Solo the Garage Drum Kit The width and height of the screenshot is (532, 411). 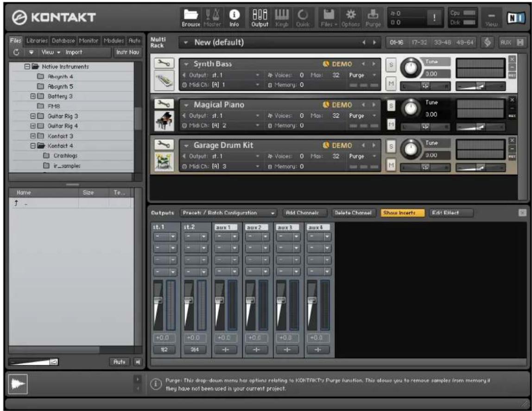tap(391, 146)
